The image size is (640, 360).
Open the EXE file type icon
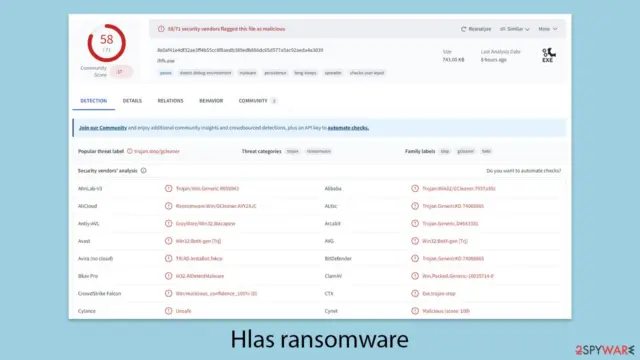point(548,55)
